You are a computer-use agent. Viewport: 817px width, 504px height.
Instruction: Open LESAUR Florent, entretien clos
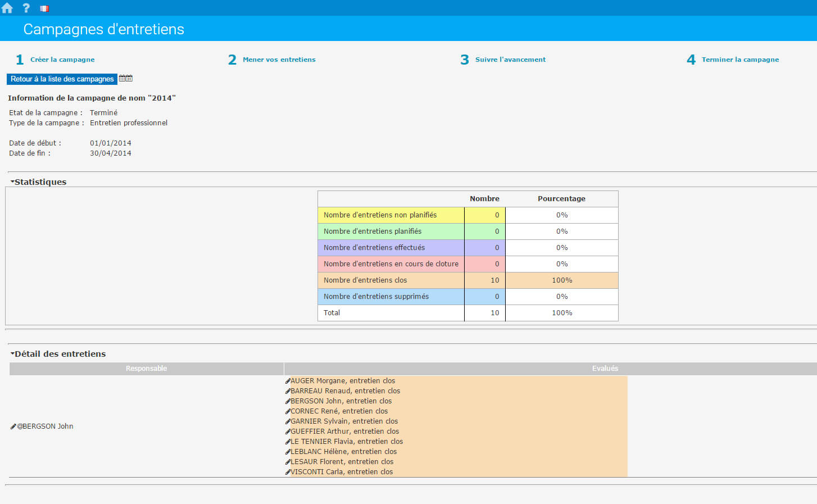coord(342,462)
